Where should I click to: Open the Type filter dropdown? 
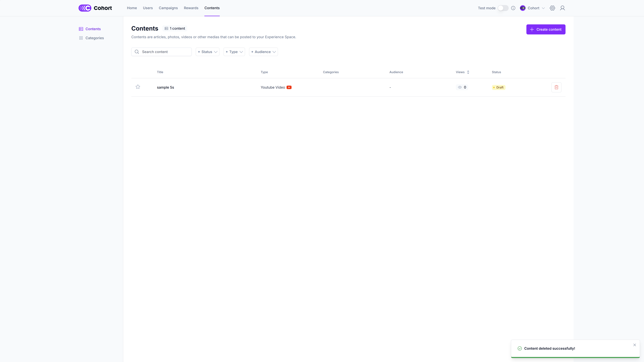(x=234, y=52)
